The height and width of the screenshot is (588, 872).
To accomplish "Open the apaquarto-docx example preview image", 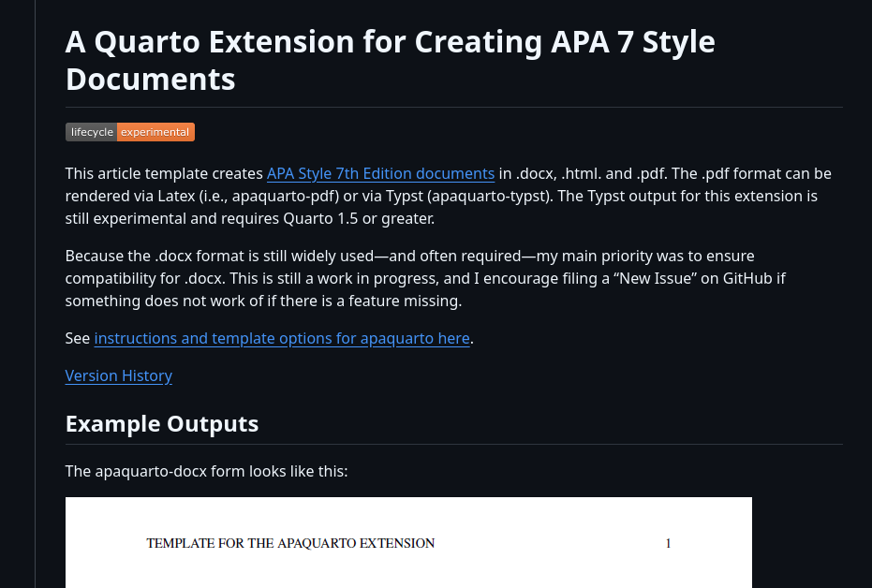I will (x=408, y=552).
